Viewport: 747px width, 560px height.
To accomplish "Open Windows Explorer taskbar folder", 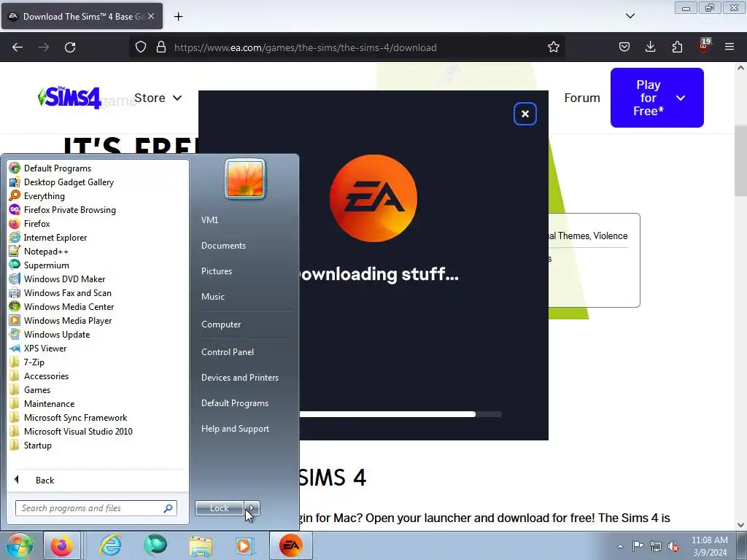I will [201, 545].
